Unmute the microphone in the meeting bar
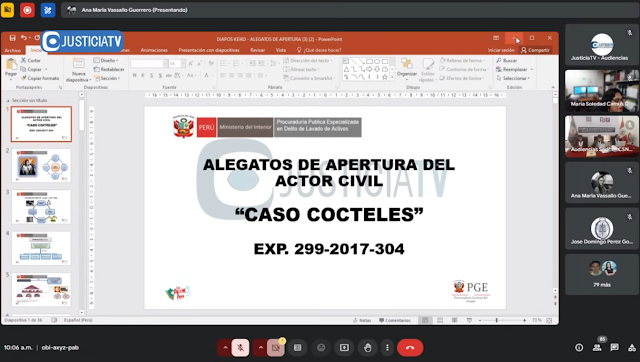Screen dimensions: 640x362 coord(240,348)
